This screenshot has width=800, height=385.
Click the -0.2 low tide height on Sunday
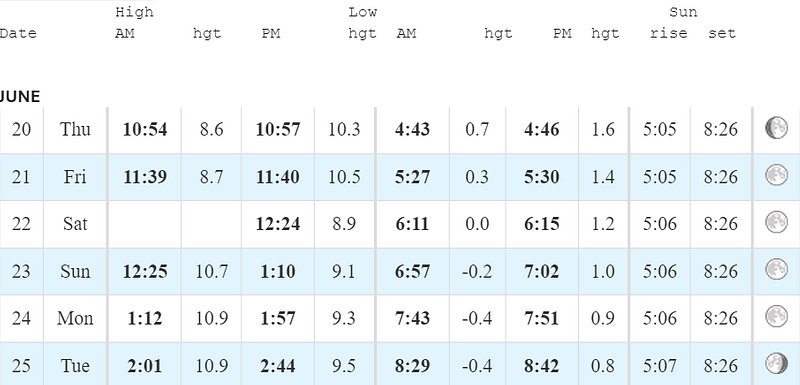click(x=477, y=271)
